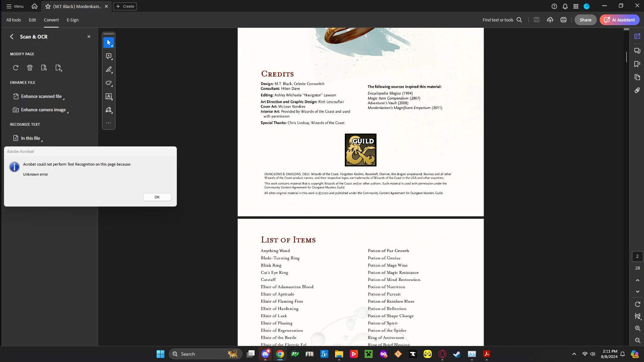Expand In this file recognize text
This screenshot has height=362, width=644.
pos(31,138)
